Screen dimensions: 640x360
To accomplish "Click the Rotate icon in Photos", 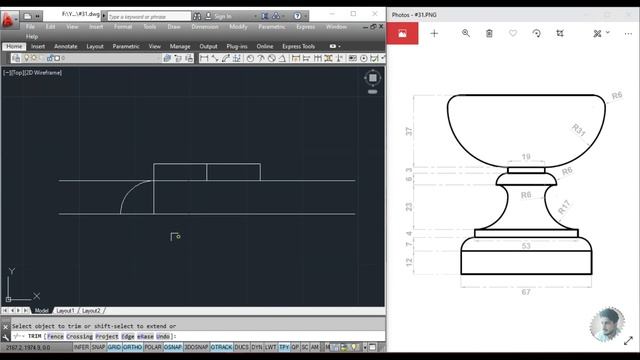I will click(537, 33).
